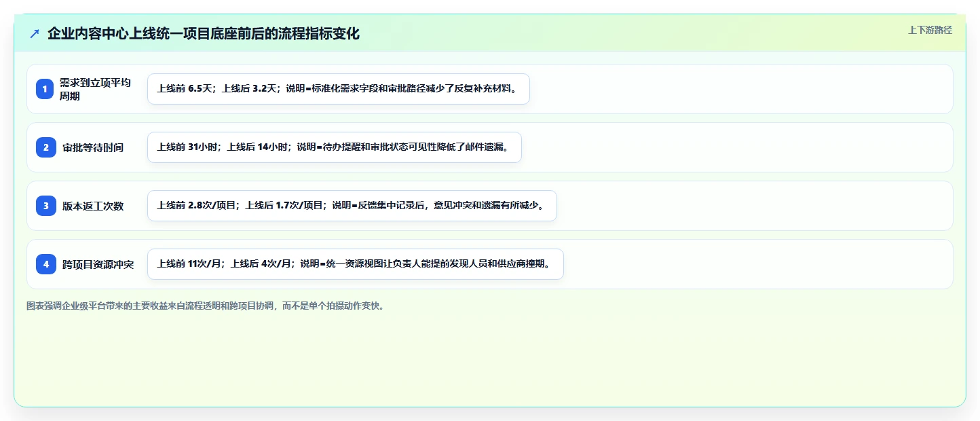Viewport: 980px width, 421px height.
Task: Click the footnote starting 图表强调企业级平台
Action: 206,306
